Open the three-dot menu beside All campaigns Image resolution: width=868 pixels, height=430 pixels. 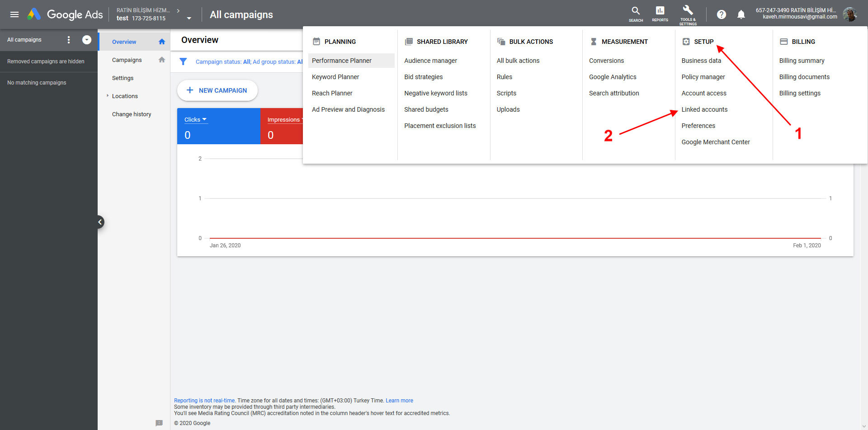[x=69, y=40]
